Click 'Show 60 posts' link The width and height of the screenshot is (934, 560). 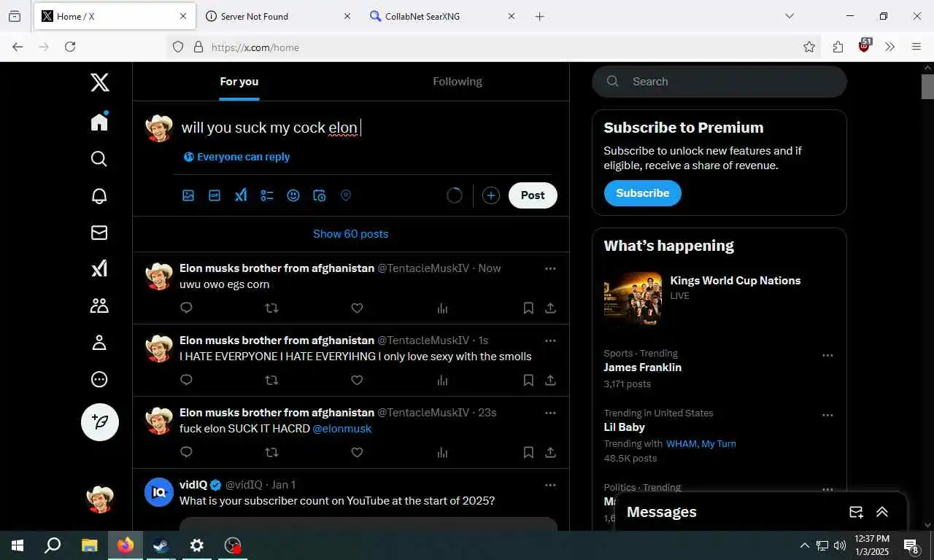click(x=350, y=234)
